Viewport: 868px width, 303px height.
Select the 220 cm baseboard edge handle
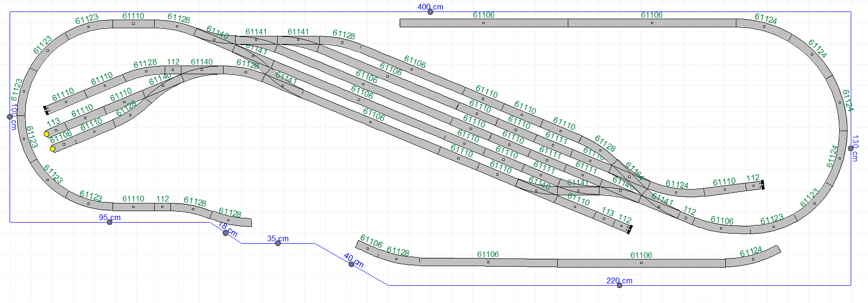pyautogui.click(x=619, y=285)
